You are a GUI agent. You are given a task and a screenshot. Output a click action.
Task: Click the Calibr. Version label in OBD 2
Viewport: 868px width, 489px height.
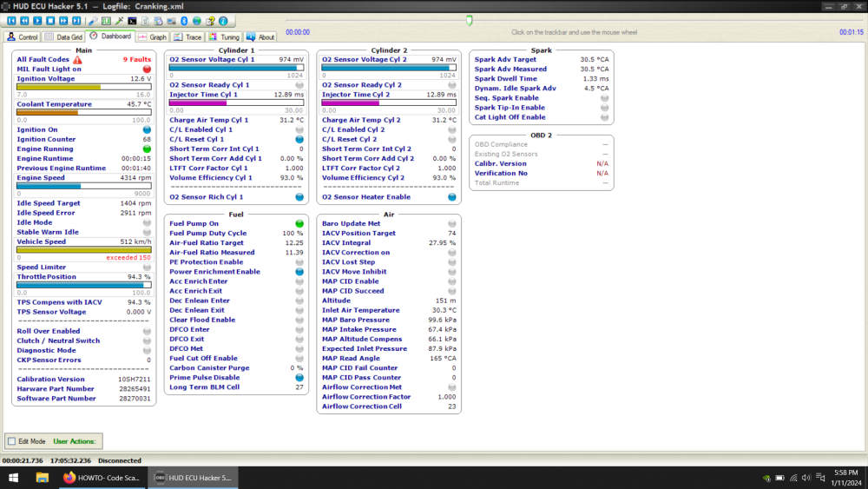[501, 164]
